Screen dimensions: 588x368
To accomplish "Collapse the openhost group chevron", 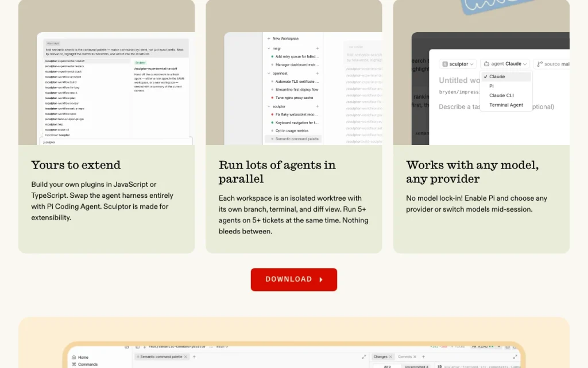I will point(269,73).
